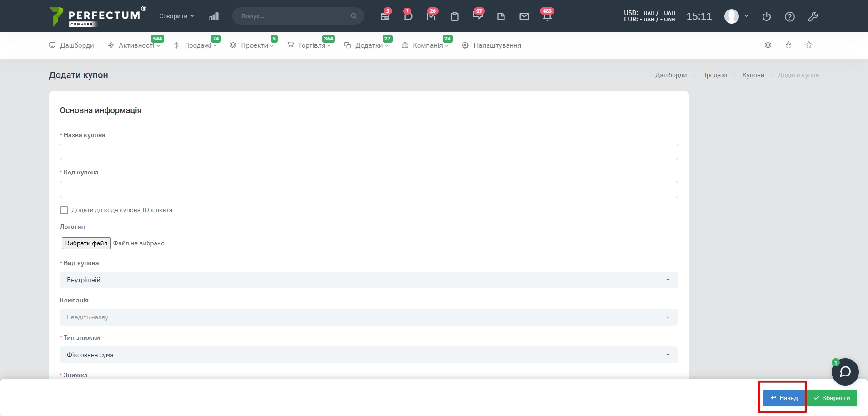Click the flame icon in navigation bar
This screenshot has width=868, height=416.
coord(788,45)
